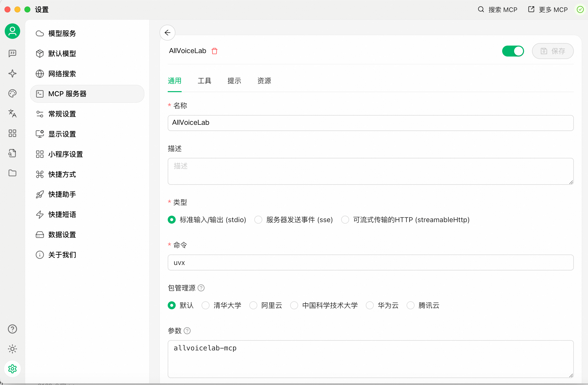
Task: Disable the AllVoiceLab server switch
Action: tap(513, 51)
